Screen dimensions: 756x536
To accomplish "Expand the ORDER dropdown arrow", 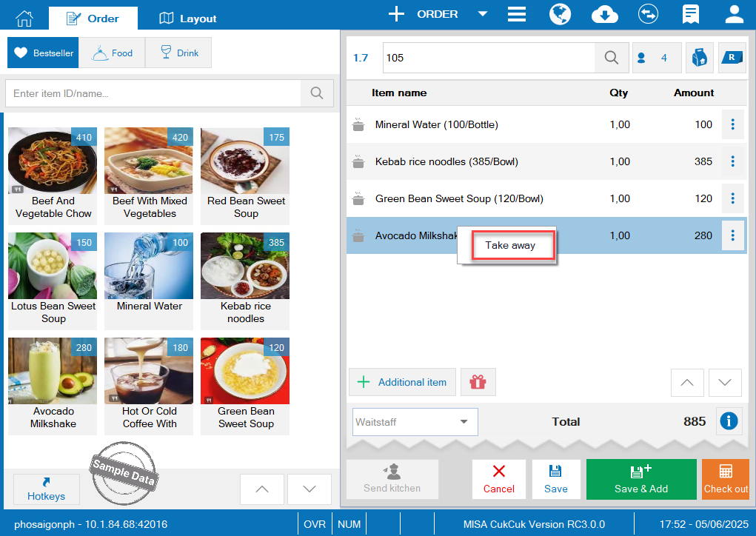I will pyautogui.click(x=482, y=14).
